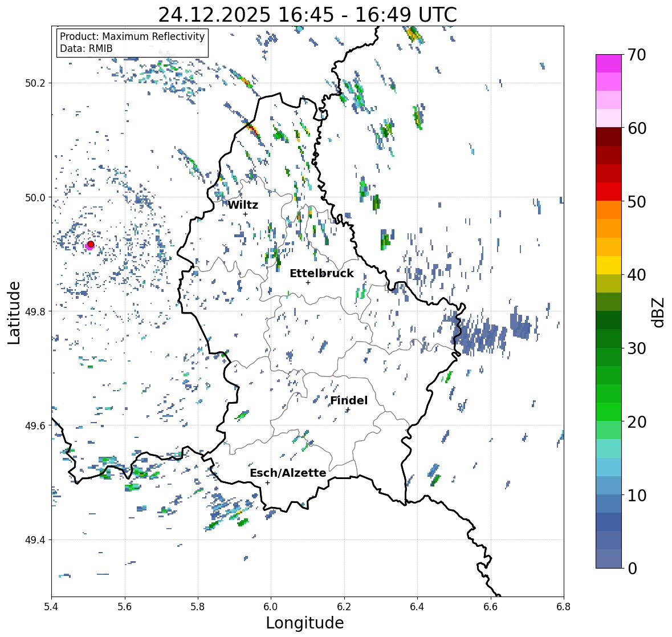Image resolution: width=672 pixels, height=637 pixels.
Task: Click longitude tick label 6.8
Action: pos(564,607)
